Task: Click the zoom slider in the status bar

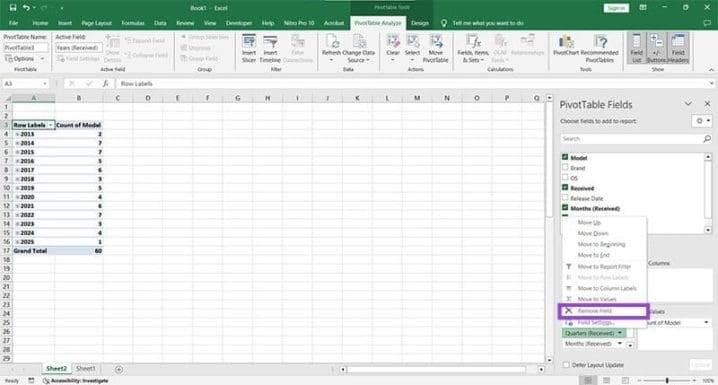Action: pyautogui.click(x=667, y=380)
